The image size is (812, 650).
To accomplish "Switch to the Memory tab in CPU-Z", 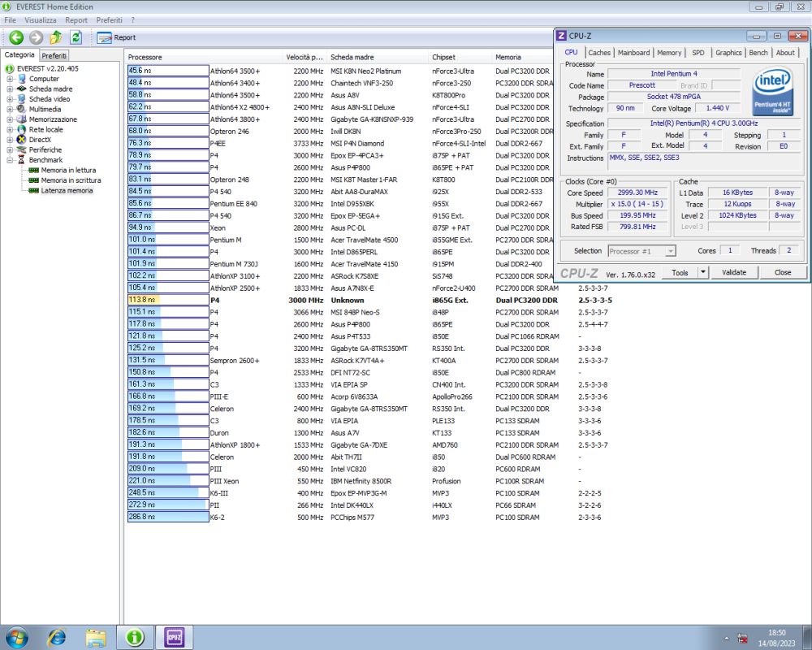I will click(669, 52).
